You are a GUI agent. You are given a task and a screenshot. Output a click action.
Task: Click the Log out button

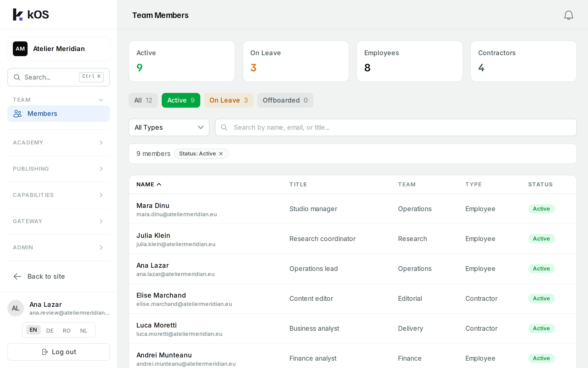tap(59, 352)
